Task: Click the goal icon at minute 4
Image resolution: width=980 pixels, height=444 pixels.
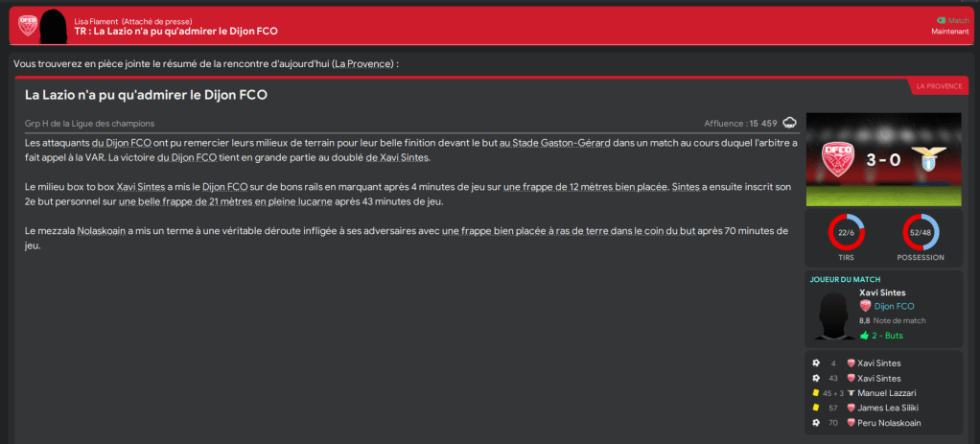Action: (816, 363)
